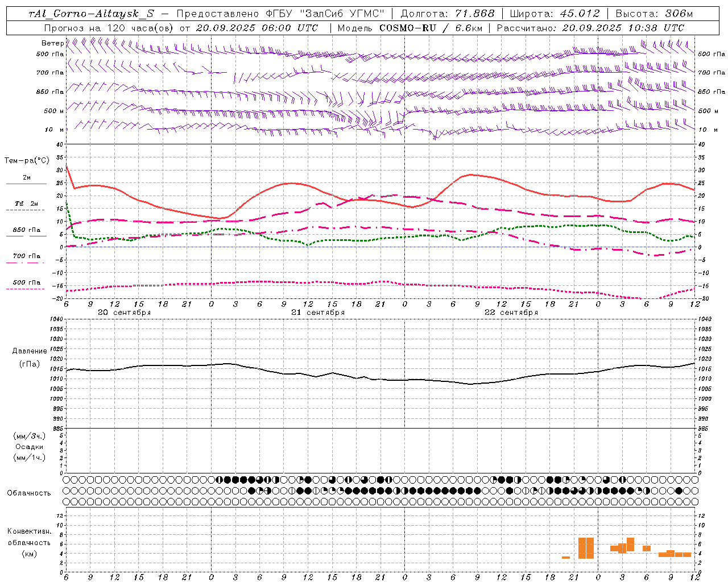Select the provider text ФГБУ "ЗапСиб УГМС"
The image size is (728, 582).
(x=325, y=14)
